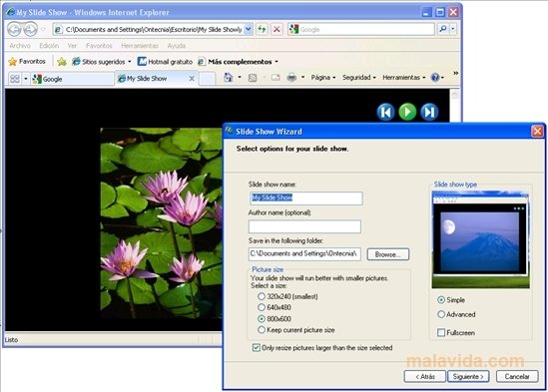This screenshot has width=548, height=392.
Task: Click the Hotmail gratuito link
Action: pyautogui.click(x=165, y=62)
